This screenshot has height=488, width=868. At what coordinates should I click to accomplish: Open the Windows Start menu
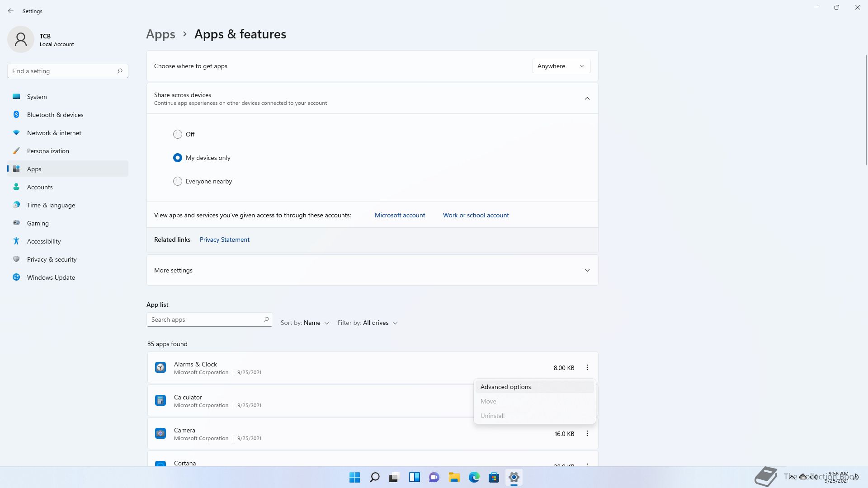point(355,477)
